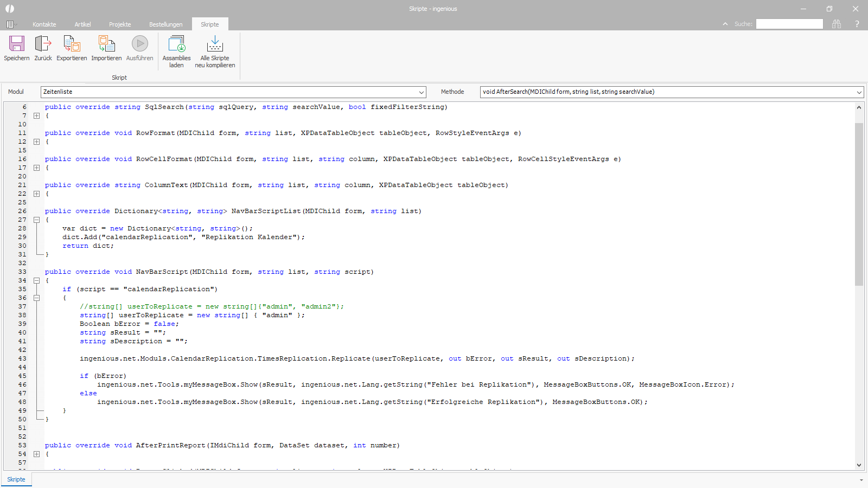Click the AfterPrintReport method signature
868x488 pixels.
(x=222, y=445)
